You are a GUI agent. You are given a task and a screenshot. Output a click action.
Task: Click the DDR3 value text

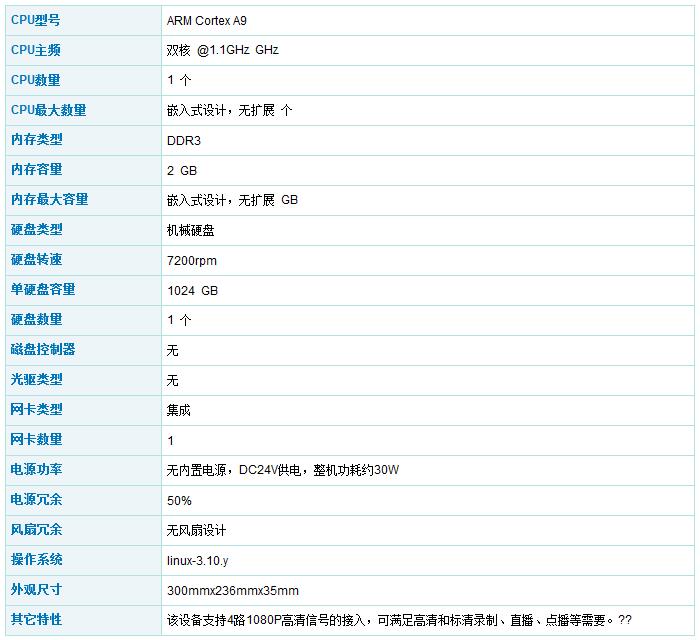(x=184, y=141)
